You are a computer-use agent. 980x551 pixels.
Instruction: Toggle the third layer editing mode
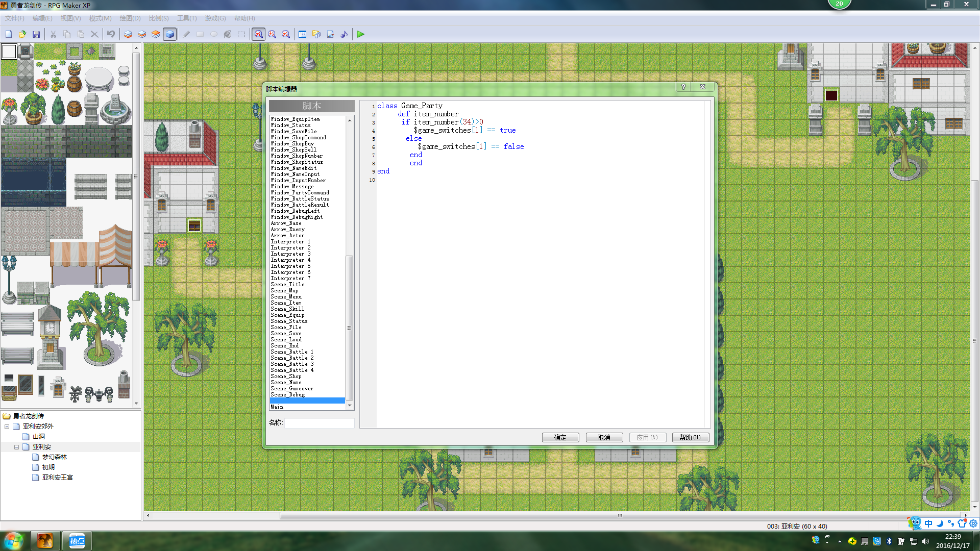click(156, 34)
